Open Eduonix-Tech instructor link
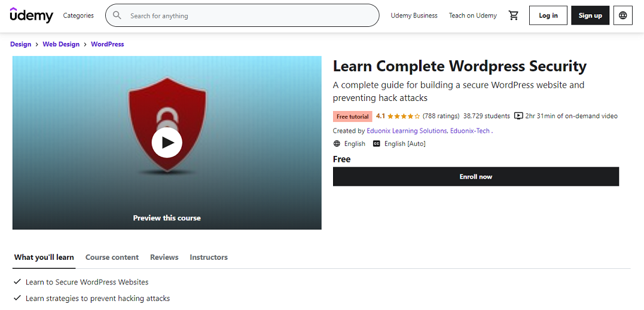 [470, 131]
